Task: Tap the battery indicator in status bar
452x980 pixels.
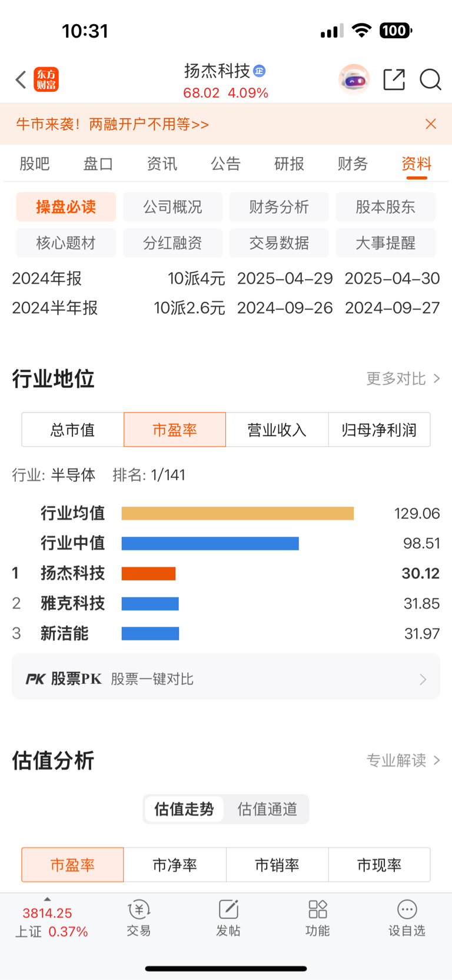Action: (396, 31)
